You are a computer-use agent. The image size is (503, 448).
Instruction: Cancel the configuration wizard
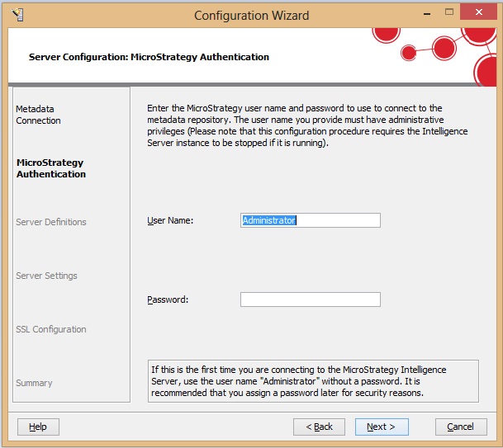(x=461, y=427)
